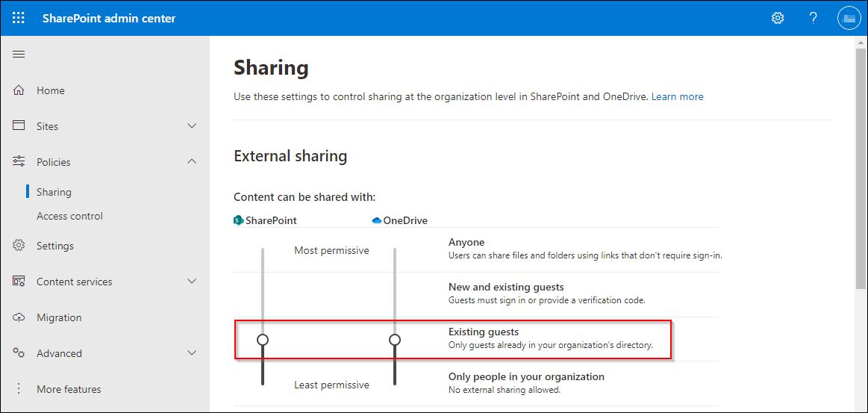
Task: Click the Content services icon
Action: pos(19,282)
